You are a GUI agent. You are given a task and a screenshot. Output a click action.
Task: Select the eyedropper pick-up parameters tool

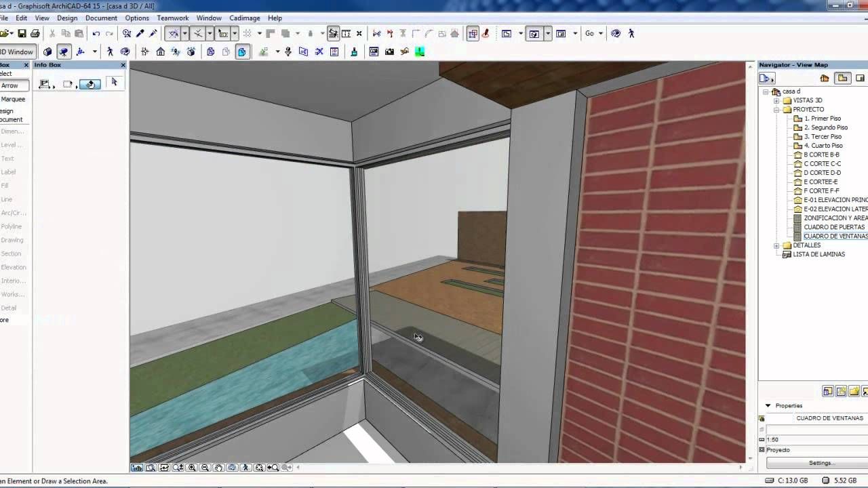tap(140, 33)
